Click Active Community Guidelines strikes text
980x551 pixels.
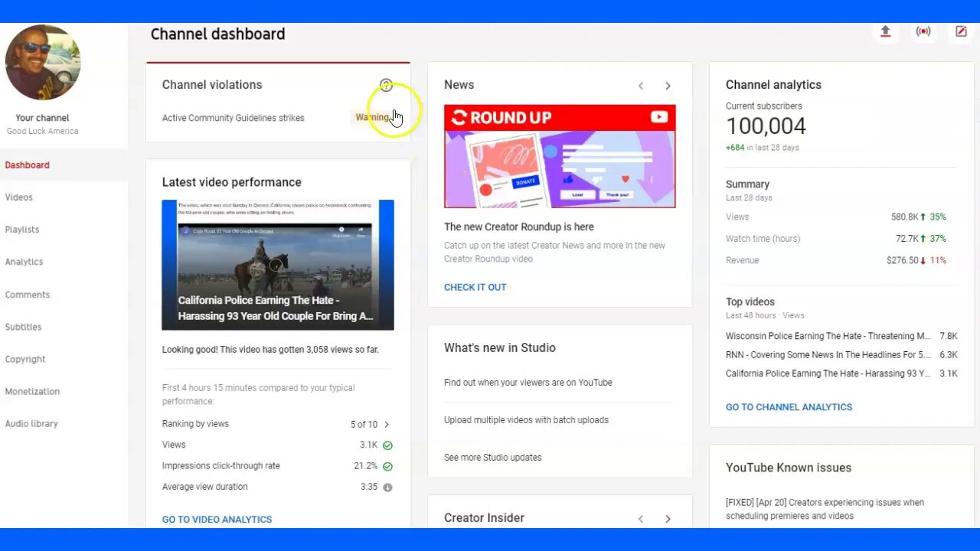coord(233,118)
